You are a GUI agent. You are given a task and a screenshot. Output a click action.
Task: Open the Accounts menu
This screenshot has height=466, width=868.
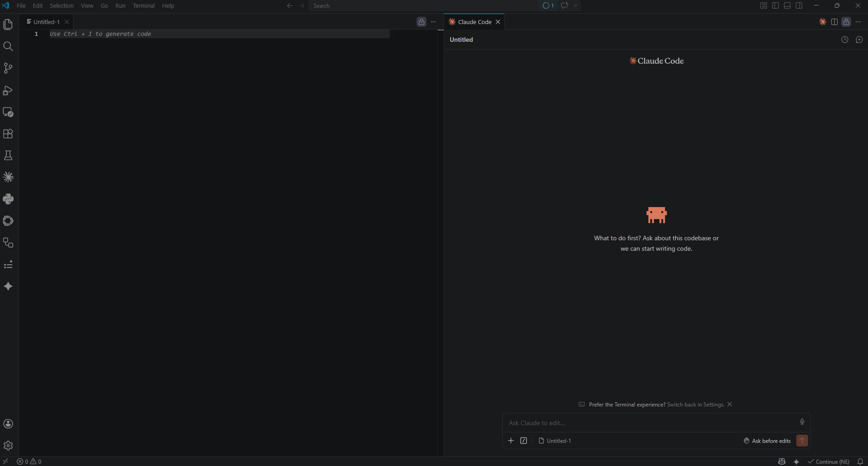click(8, 424)
